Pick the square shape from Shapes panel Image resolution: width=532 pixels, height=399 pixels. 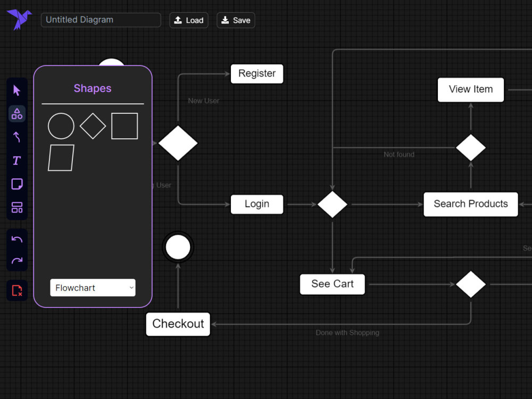point(124,126)
